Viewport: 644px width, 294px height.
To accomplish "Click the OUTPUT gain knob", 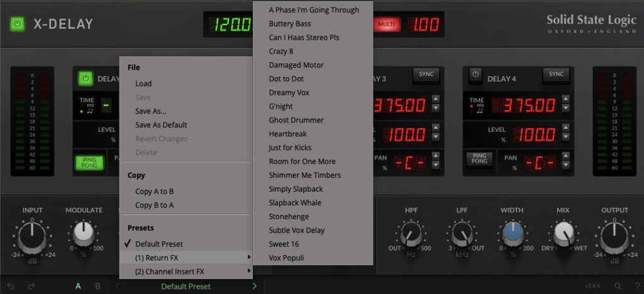I will pos(614,238).
